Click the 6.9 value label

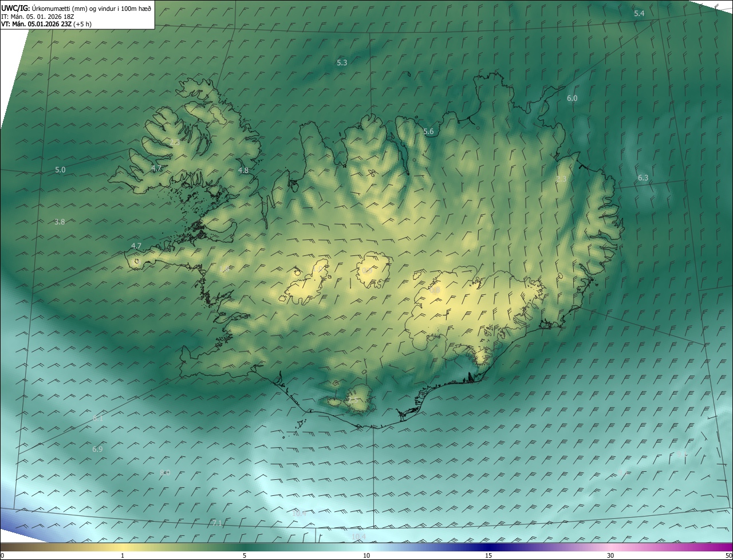97,449
